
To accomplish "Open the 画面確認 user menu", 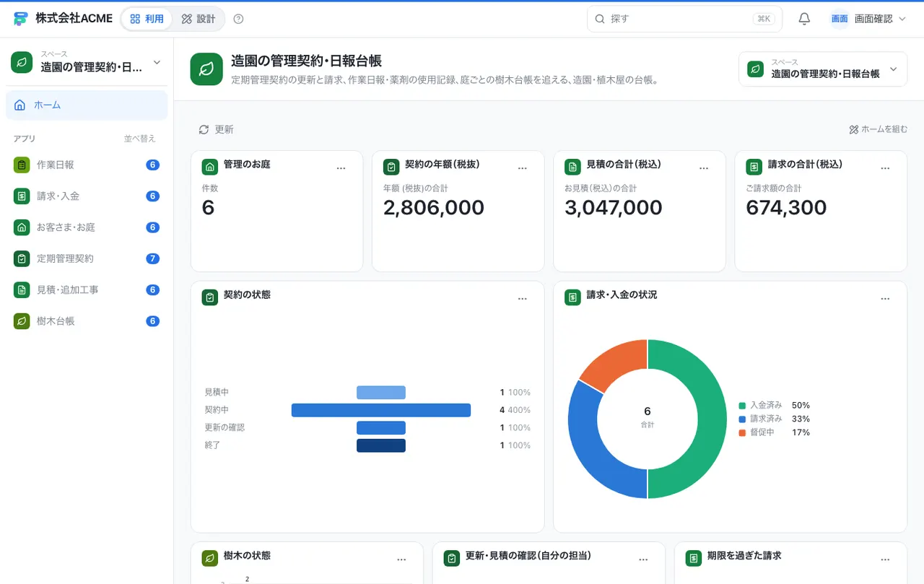I will pyautogui.click(x=868, y=19).
